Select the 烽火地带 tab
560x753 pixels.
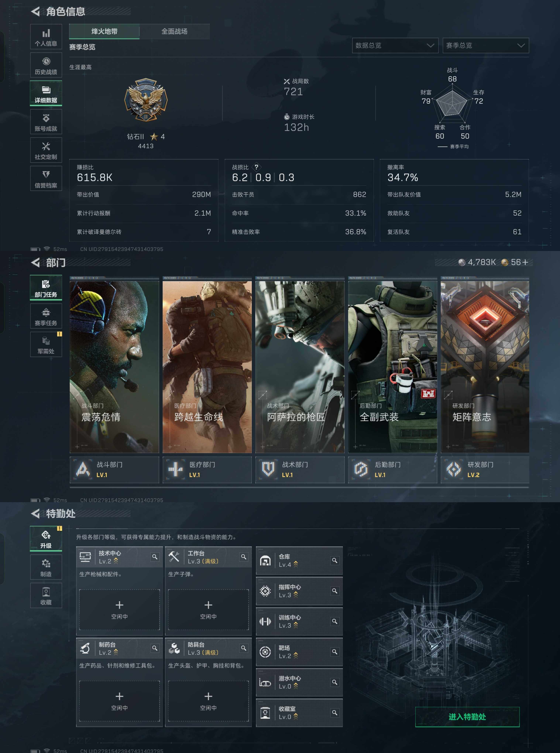104,32
